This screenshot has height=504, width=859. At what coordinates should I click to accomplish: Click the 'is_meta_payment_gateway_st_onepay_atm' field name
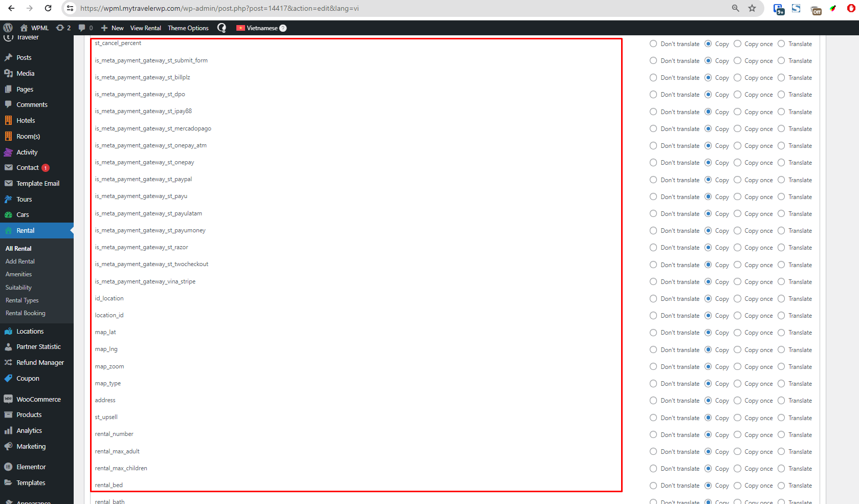(x=150, y=146)
